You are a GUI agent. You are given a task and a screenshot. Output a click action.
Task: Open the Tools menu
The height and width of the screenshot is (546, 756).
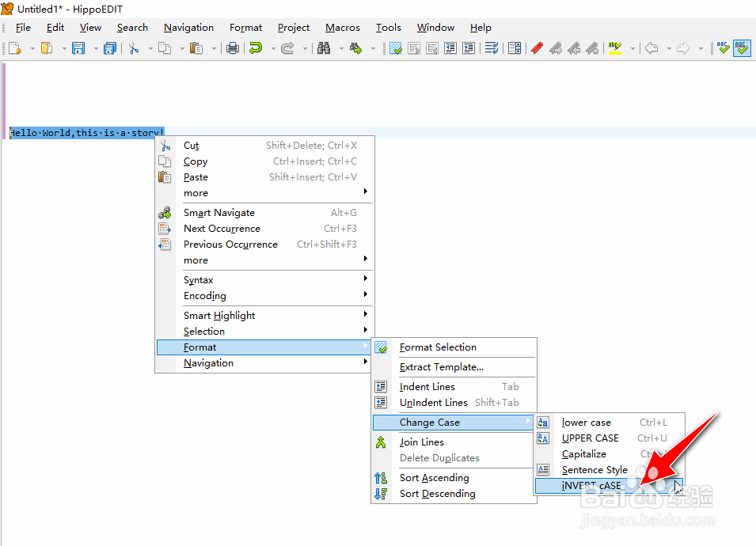[389, 28]
